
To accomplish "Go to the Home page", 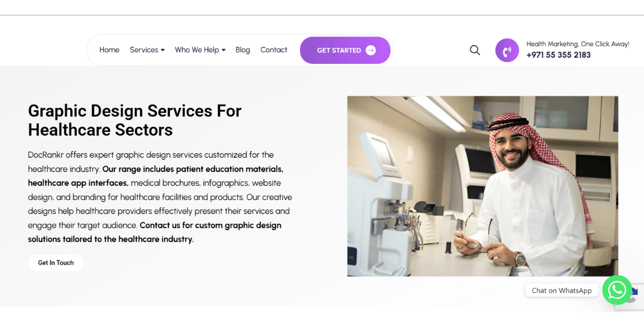I will tap(109, 50).
